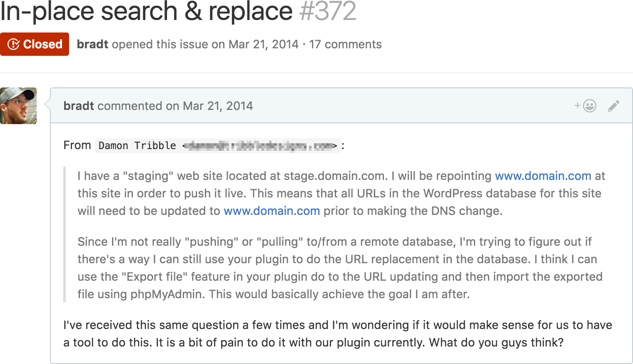Click the 'From' label before Damon Tribble
Screen dimensions: 633x364
[77, 145]
